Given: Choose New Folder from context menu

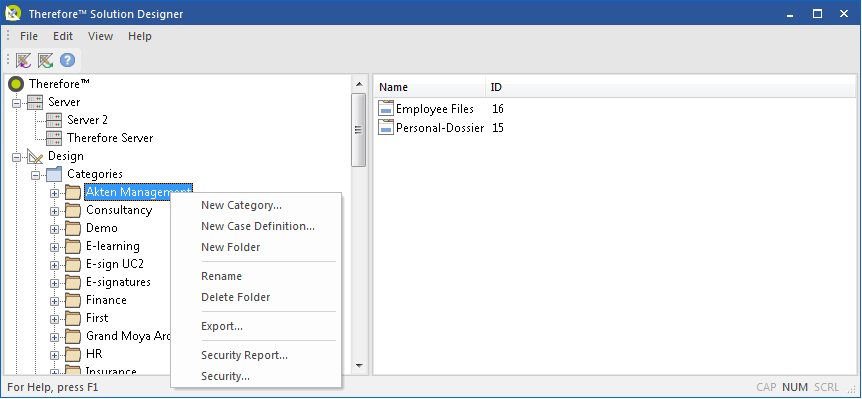Looking at the screenshot, I should point(256,247).
